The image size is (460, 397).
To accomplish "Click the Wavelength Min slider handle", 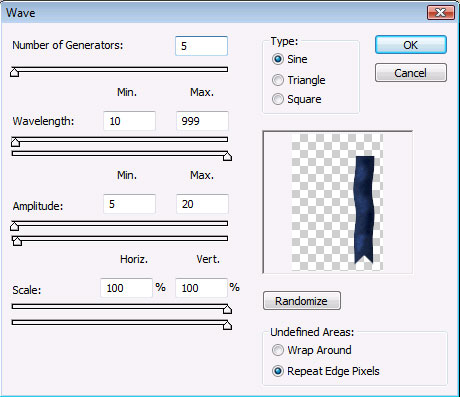I will (15, 142).
